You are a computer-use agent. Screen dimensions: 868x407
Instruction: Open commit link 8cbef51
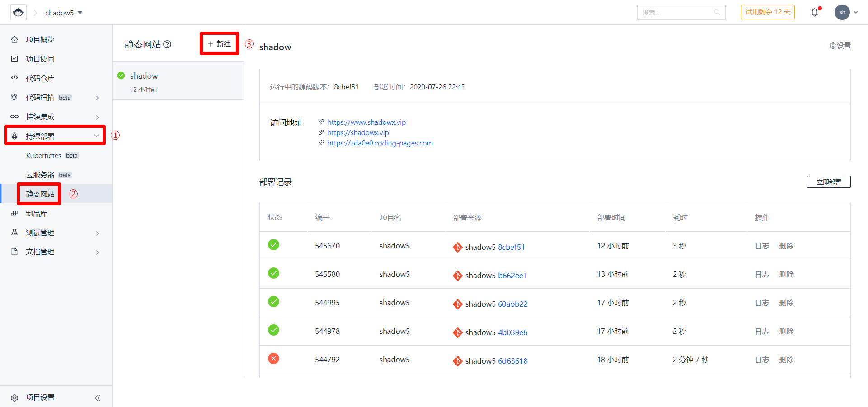(511, 247)
